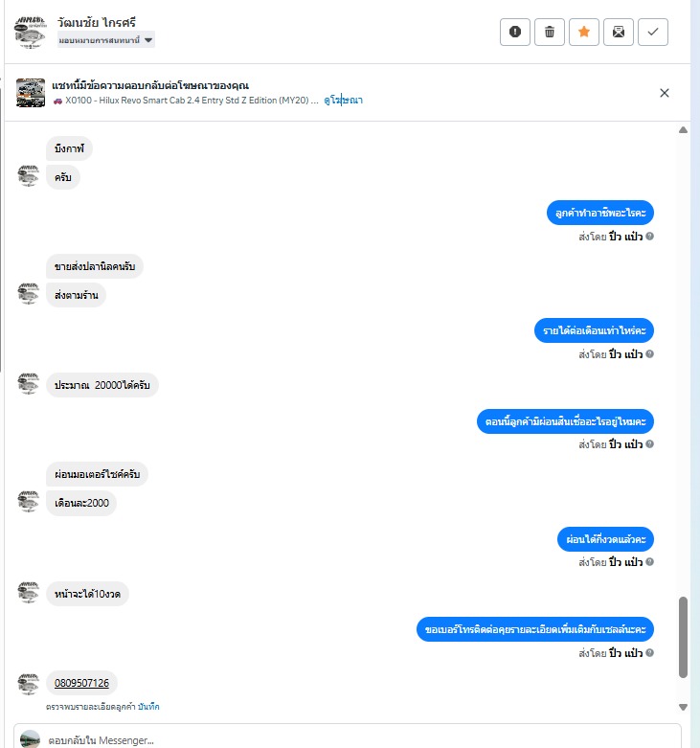The width and height of the screenshot is (700, 748).
Task: Click customer avatar beside ส่งตามร้าน message
Action: click(28, 294)
